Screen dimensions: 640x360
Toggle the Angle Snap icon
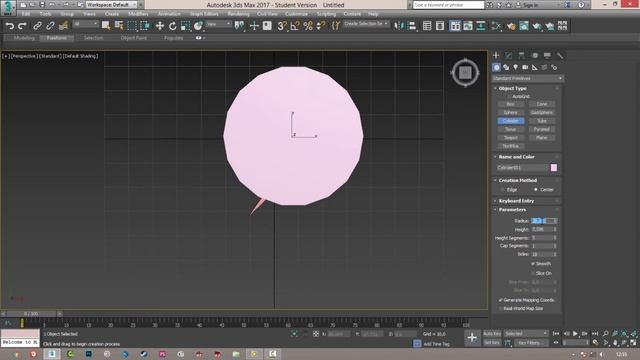click(295, 26)
